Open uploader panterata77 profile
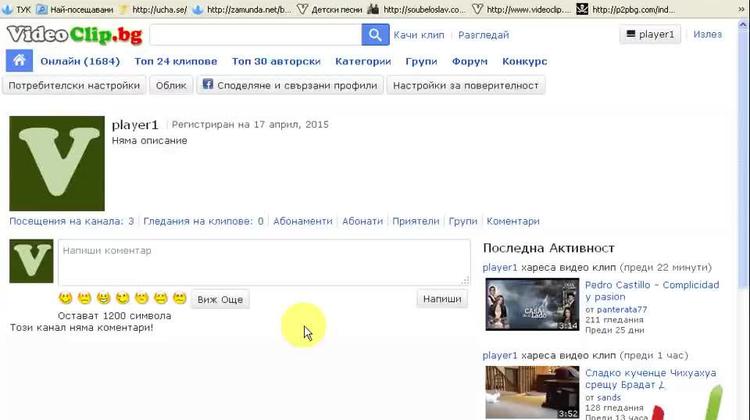 (622, 309)
